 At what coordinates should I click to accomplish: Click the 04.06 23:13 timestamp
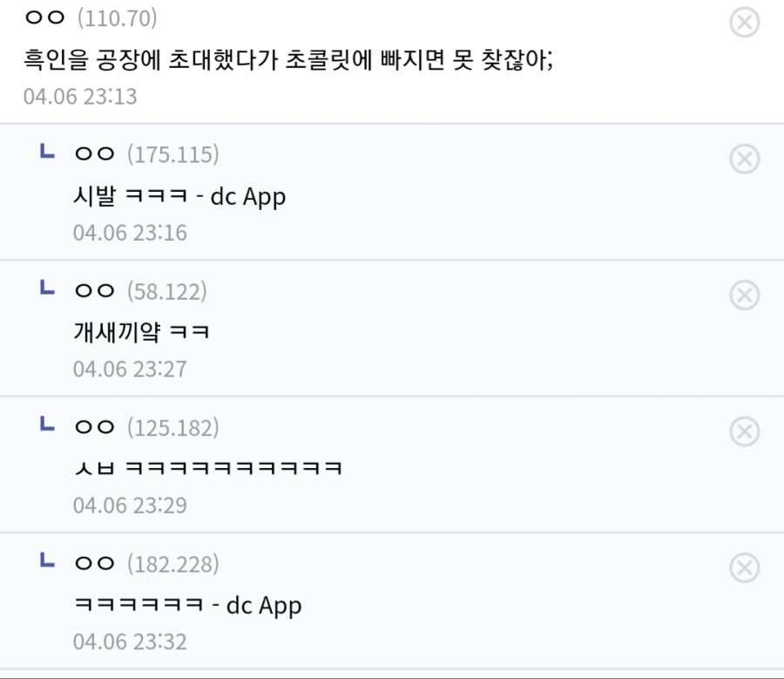click(x=80, y=96)
